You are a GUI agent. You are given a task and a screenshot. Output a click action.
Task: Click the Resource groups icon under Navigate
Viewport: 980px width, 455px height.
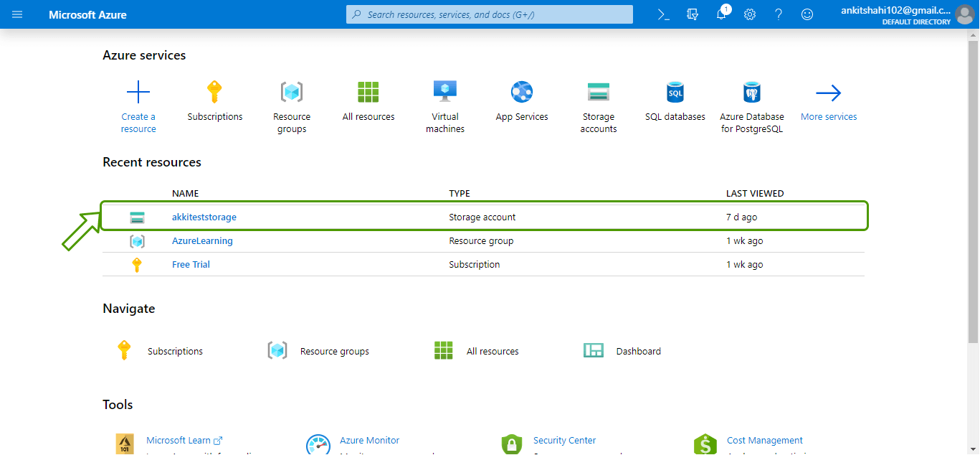click(x=277, y=350)
